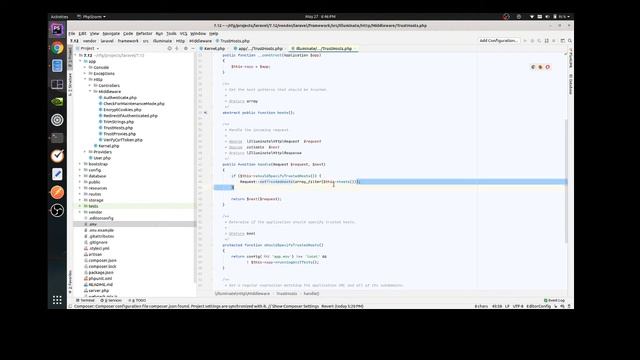Open the PhpStorm icon in the dock
The height and width of the screenshot is (360, 640).
[57, 29]
